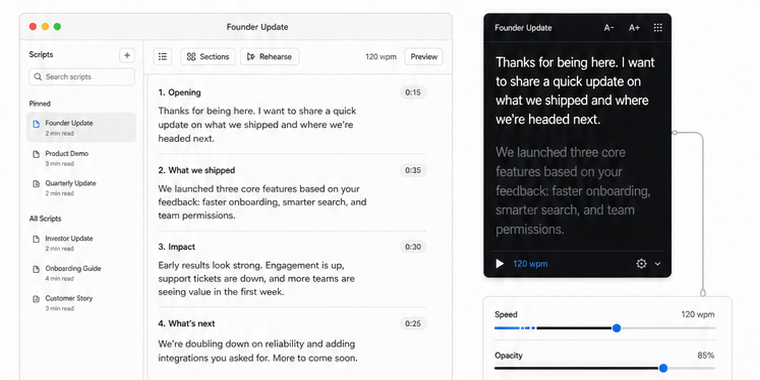Click the 120 wpm label in editor toolbar
This screenshot has width=760, height=380.
[x=380, y=57]
